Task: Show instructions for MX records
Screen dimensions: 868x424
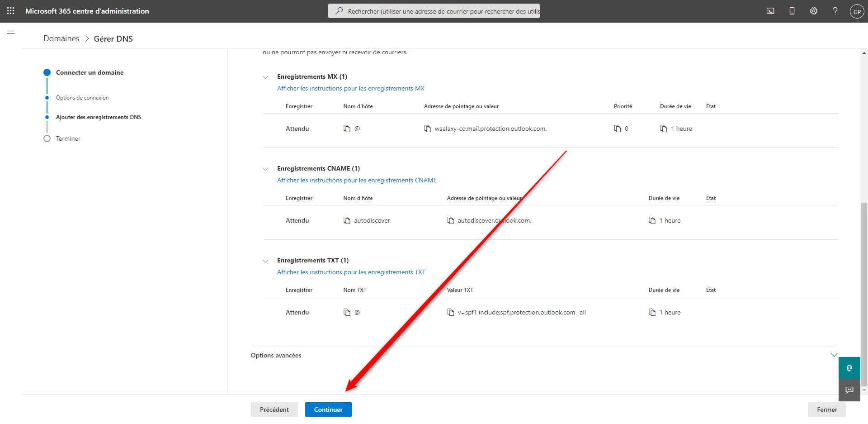Action: pos(351,88)
